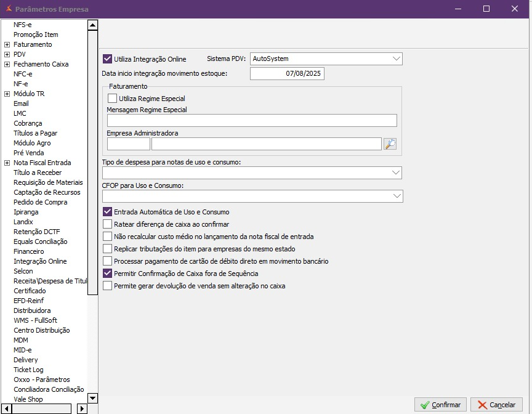Screen dimensions: 532x414
Task: Expand the Fechamento Caixa tree node
Action: (7, 64)
